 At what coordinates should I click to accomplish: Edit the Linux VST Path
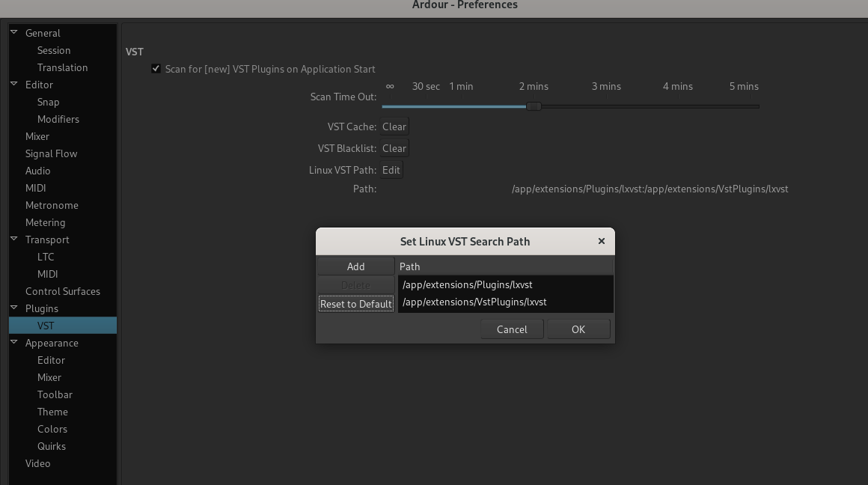pyautogui.click(x=391, y=169)
